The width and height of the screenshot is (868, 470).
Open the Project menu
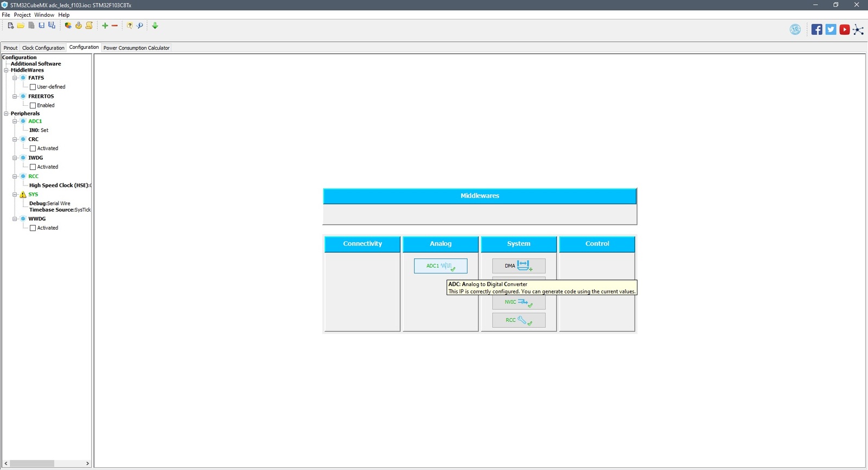coord(22,15)
